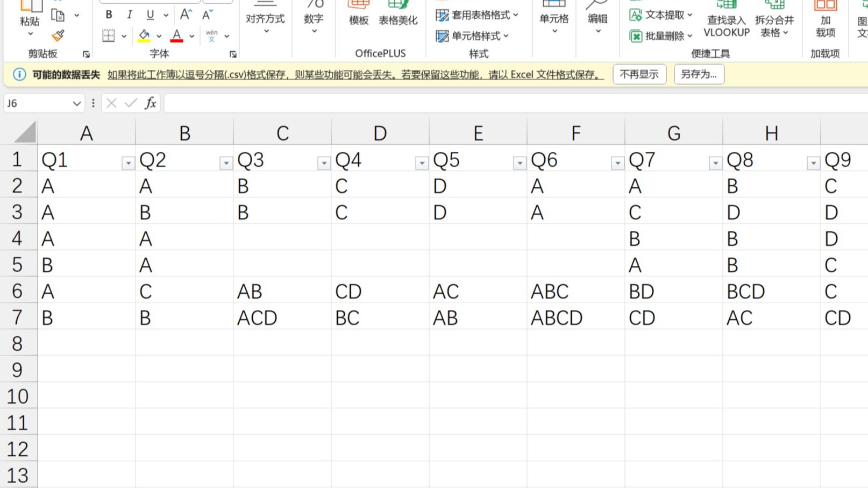The width and height of the screenshot is (868, 488).
Task: Open font group dialog launcher
Action: tap(233, 54)
